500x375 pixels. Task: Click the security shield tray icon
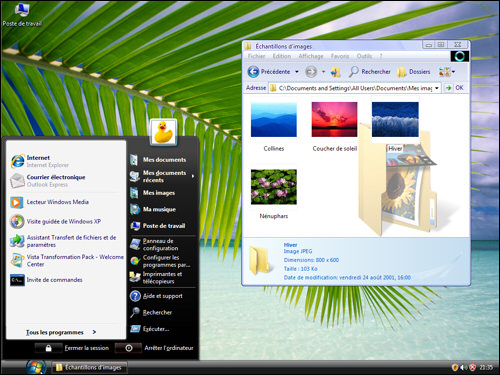tap(455, 367)
